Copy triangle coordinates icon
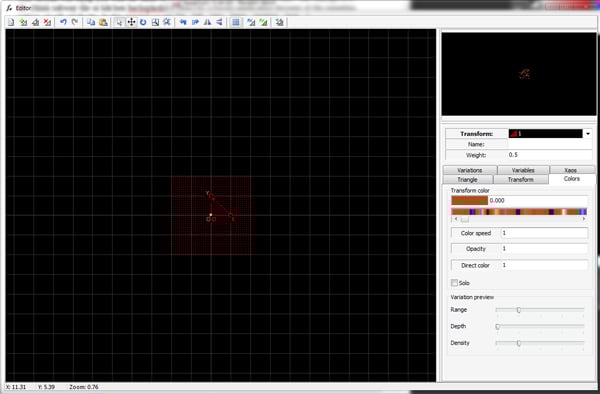600x394 pixels. (91, 22)
